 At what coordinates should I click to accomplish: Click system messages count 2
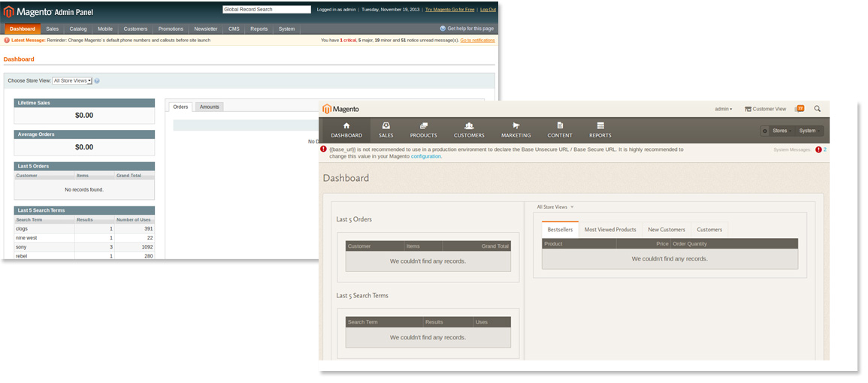[x=825, y=150]
